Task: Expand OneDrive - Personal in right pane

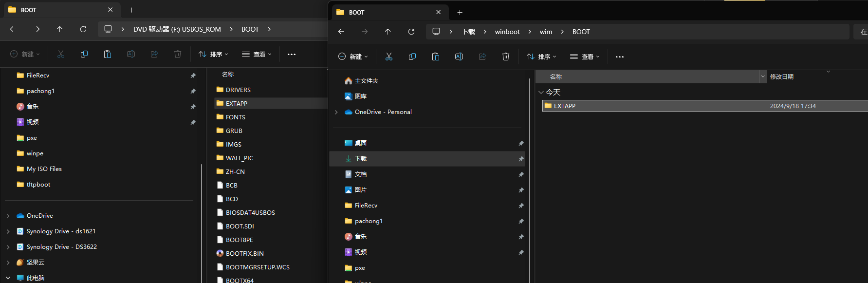Action: click(336, 112)
